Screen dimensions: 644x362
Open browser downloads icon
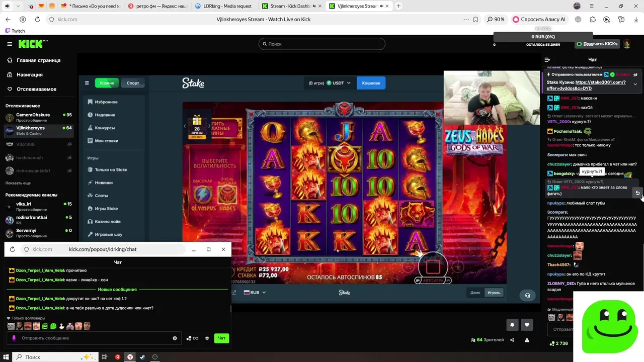click(x=635, y=19)
